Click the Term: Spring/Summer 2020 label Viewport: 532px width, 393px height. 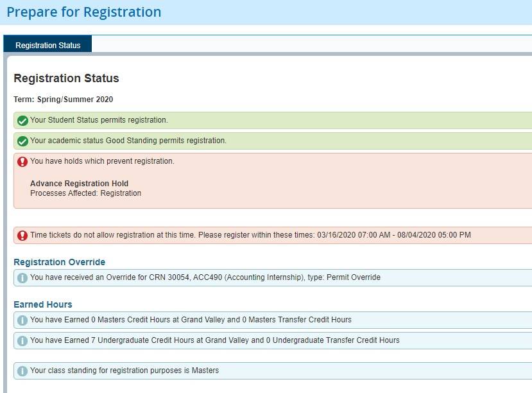(x=63, y=100)
